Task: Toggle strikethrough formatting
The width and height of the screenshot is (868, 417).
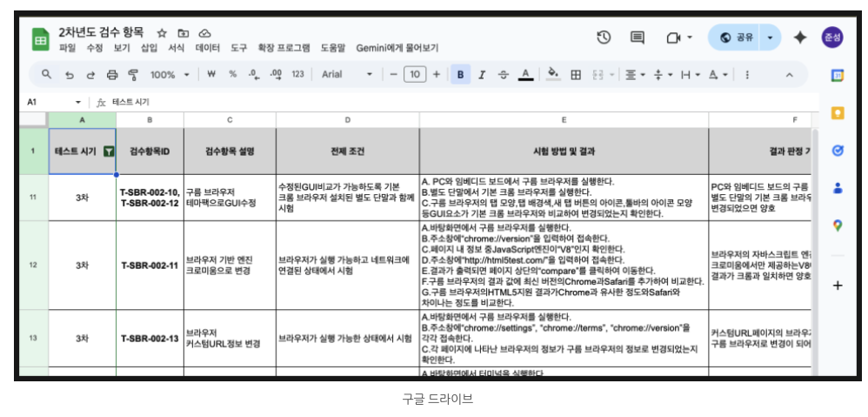Action: click(503, 75)
